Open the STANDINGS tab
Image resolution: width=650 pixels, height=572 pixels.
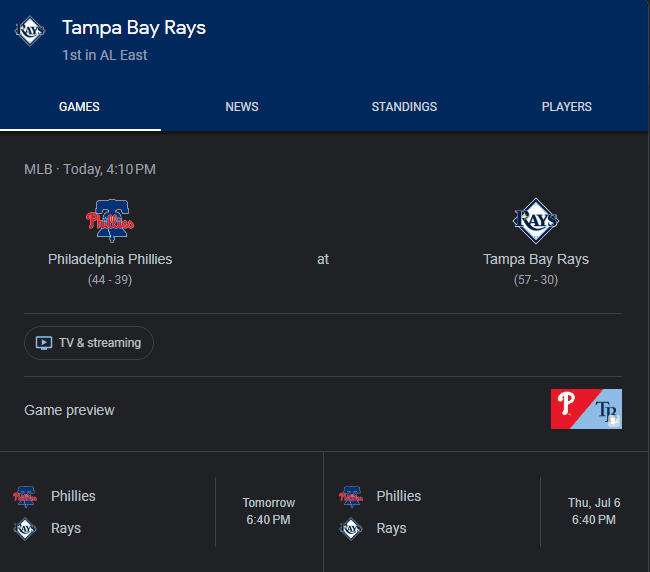404,107
